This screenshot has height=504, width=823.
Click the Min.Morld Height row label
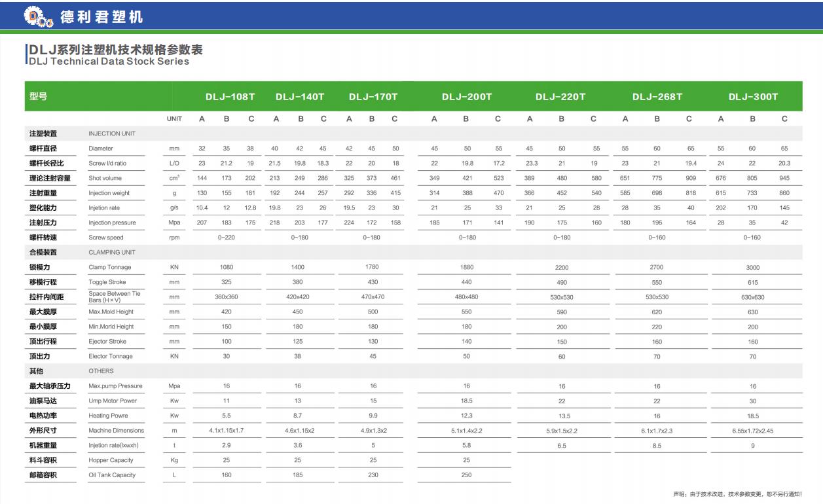coord(111,327)
